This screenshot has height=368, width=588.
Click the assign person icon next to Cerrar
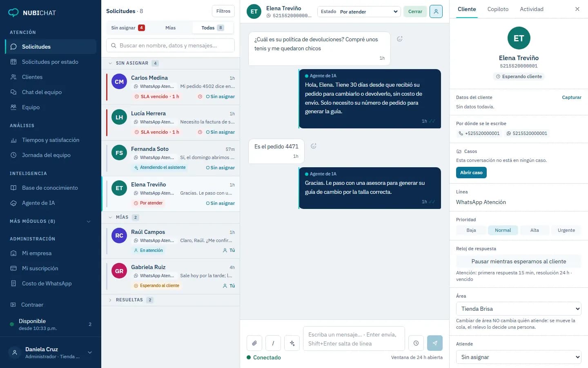(x=436, y=11)
